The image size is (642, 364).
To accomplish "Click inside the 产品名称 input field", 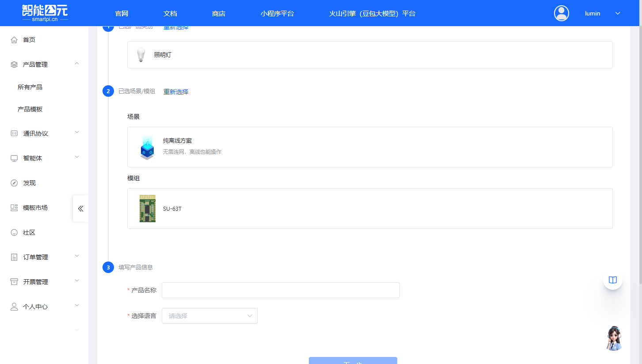I will (x=280, y=290).
